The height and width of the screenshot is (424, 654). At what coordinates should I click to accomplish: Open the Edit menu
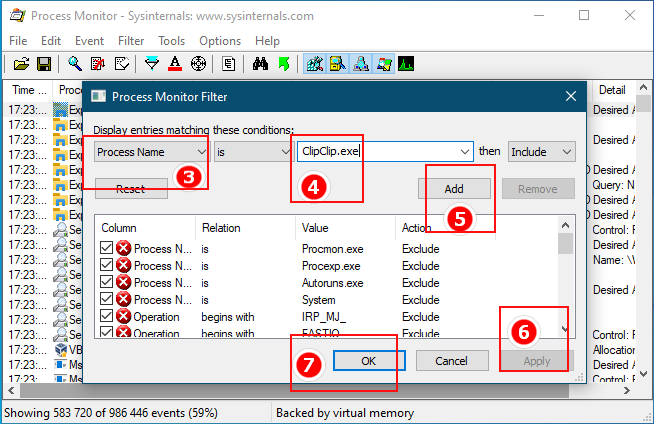tap(51, 41)
